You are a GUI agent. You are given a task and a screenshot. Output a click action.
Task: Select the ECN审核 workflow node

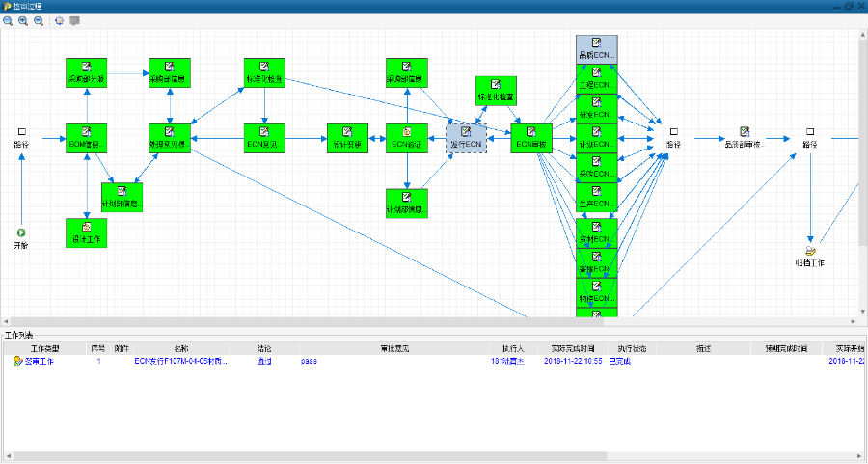coord(530,138)
